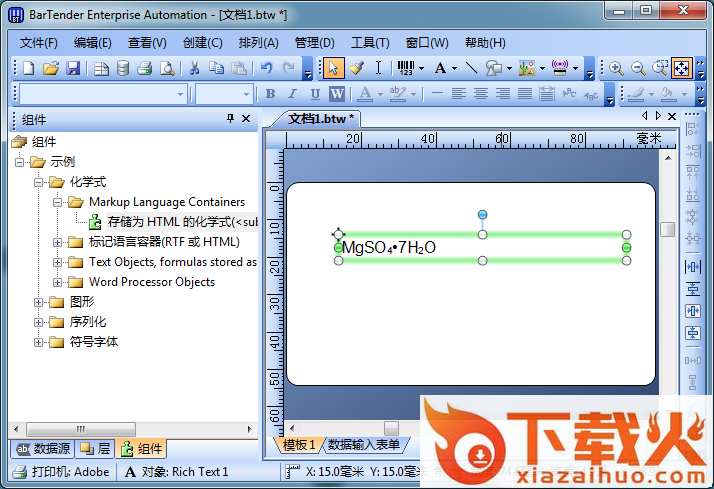This screenshot has width=714, height=489.
Task: Open Page Setup from the toolbar
Action: coord(101,68)
